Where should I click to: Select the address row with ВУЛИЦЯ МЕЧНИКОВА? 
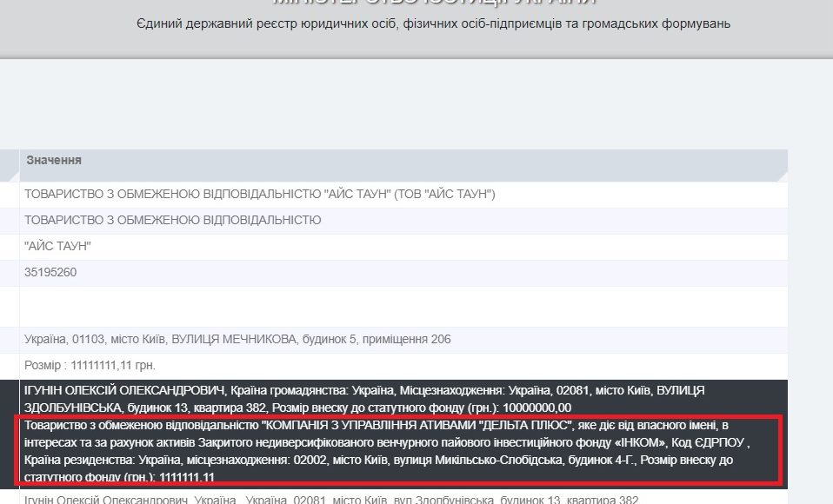[x=403, y=340]
